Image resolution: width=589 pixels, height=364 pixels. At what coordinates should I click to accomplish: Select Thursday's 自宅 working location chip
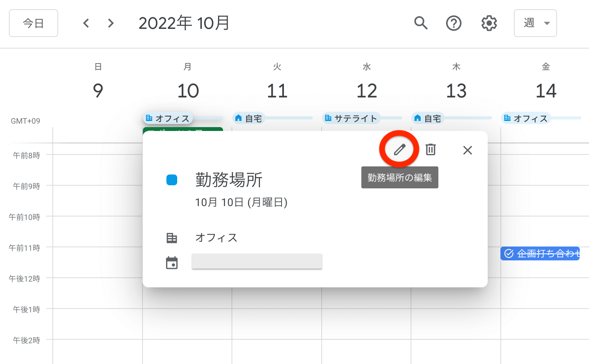click(x=428, y=118)
